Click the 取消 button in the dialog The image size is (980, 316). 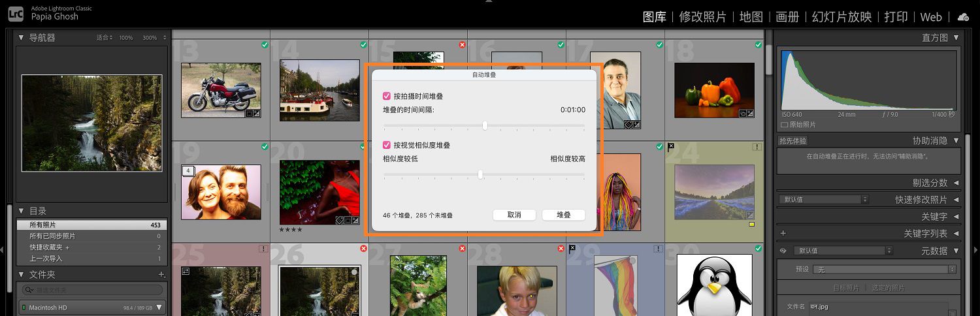[x=515, y=215]
